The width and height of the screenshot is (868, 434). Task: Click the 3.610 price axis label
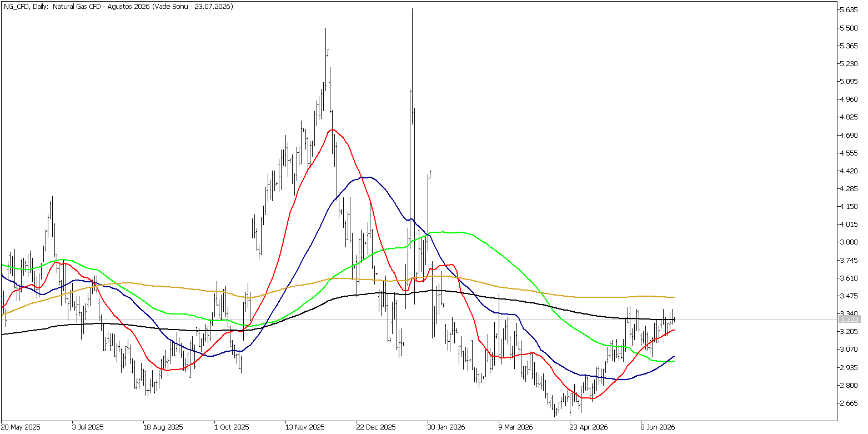pyautogui.click(x=850, y=278)
